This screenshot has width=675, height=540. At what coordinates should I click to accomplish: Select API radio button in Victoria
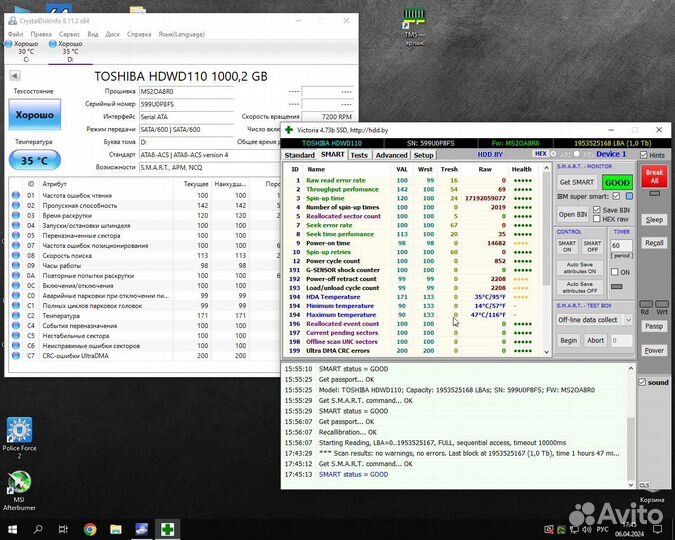pyautogui.click(x=554, y=154)
